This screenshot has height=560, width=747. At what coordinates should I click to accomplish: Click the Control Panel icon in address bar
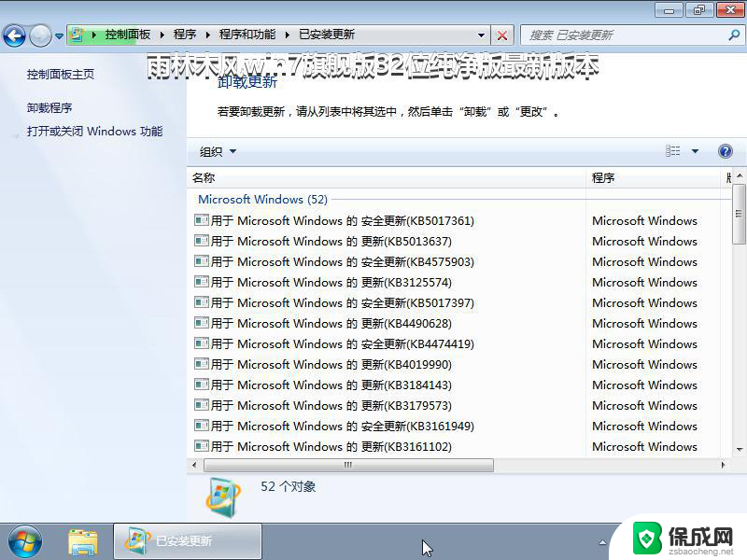[x=78, y=35]
